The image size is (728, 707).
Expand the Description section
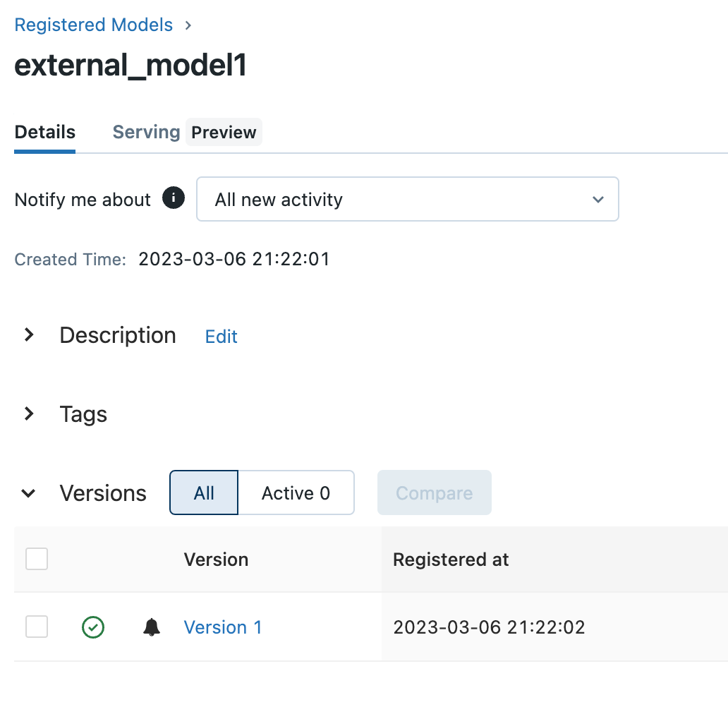(x=28, y=335)
